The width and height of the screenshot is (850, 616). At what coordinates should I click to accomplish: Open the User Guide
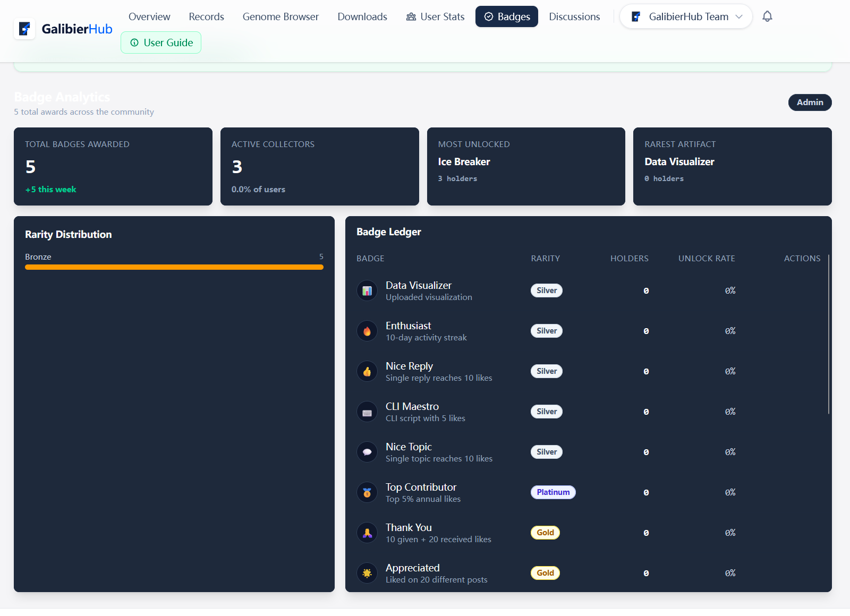coord(161,42)
